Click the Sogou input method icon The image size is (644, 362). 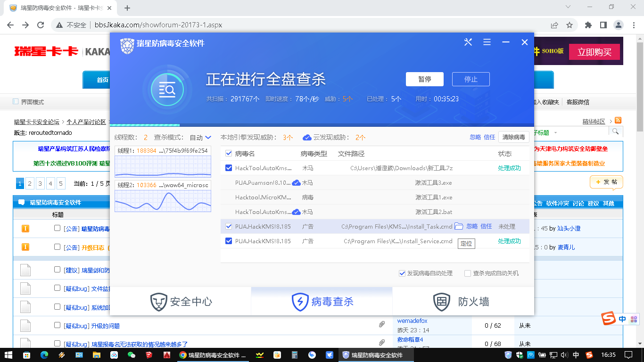[x=608, y=319]
